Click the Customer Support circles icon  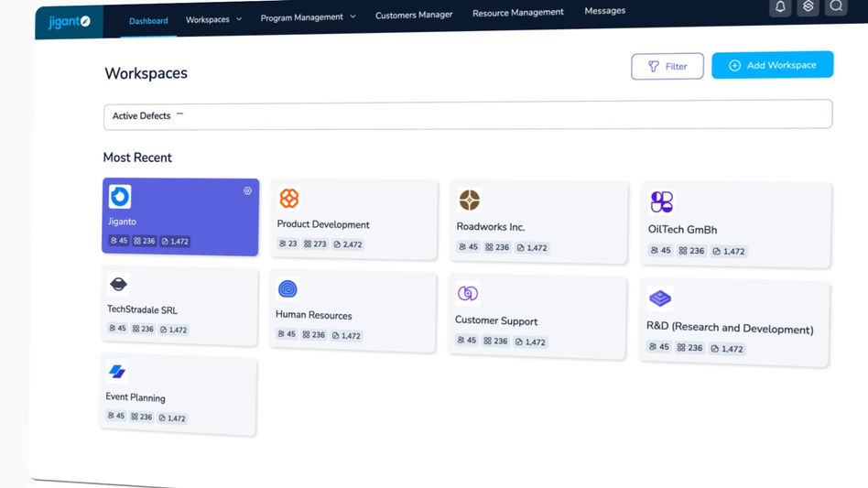coord(468,293)
